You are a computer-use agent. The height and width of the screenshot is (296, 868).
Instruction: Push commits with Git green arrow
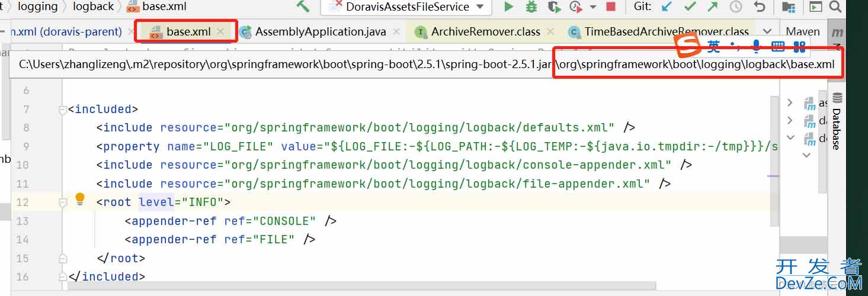(x=713, y=7)
